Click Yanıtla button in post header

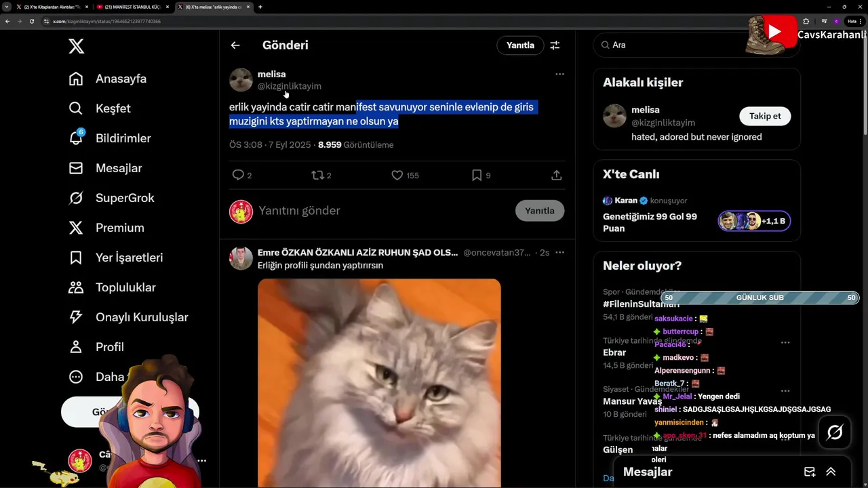521,45
